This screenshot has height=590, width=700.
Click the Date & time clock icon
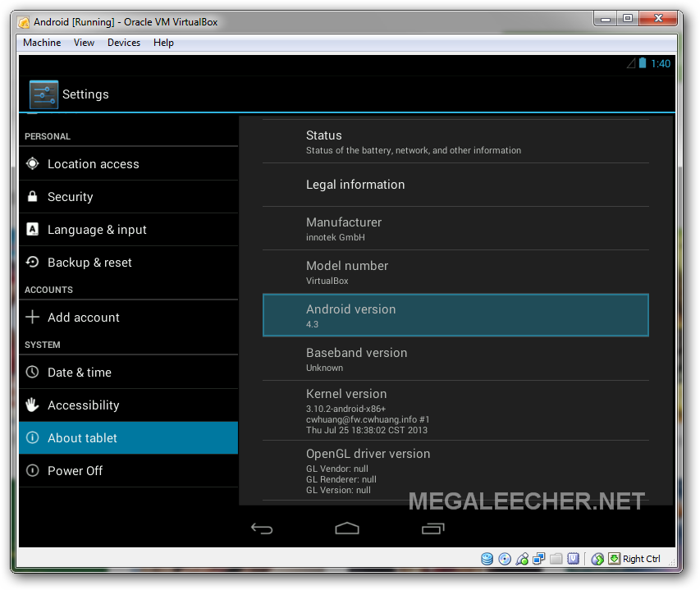click(x=33, y=372)
